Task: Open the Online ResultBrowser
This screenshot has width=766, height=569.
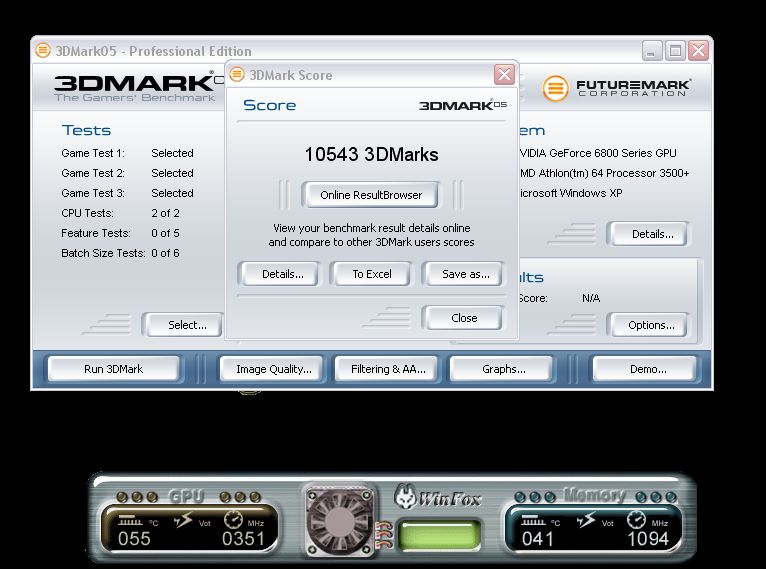Action: [370, 195]
